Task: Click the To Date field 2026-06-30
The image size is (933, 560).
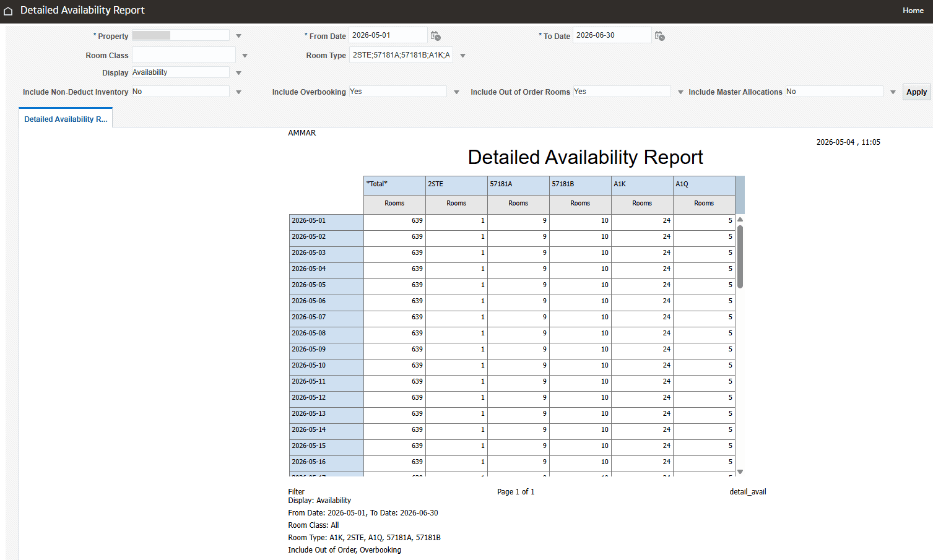Action: tap(612, 35)
